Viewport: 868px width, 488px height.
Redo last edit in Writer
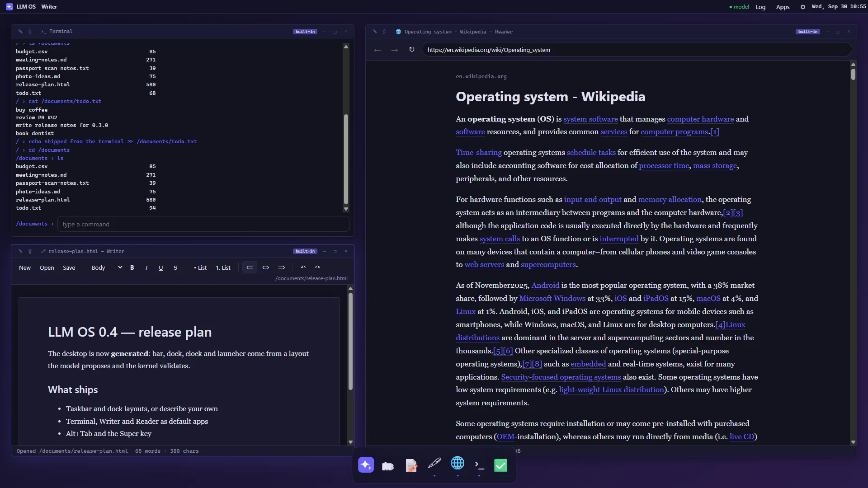(318, 268)
